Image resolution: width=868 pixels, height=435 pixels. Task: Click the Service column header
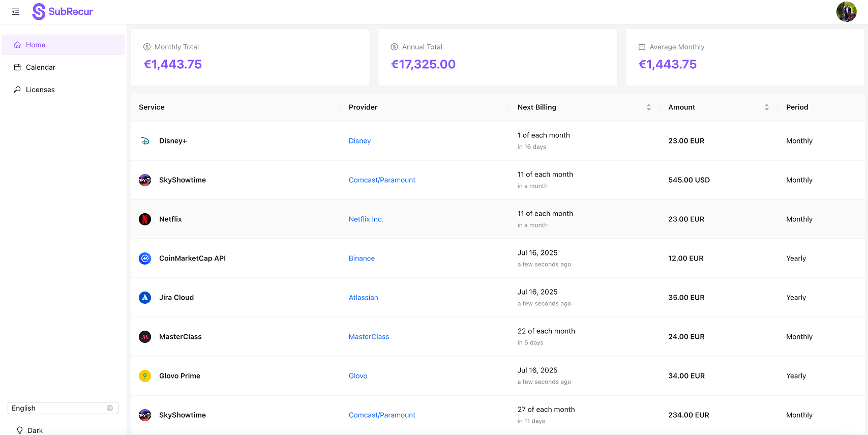(x=152, y=107)
